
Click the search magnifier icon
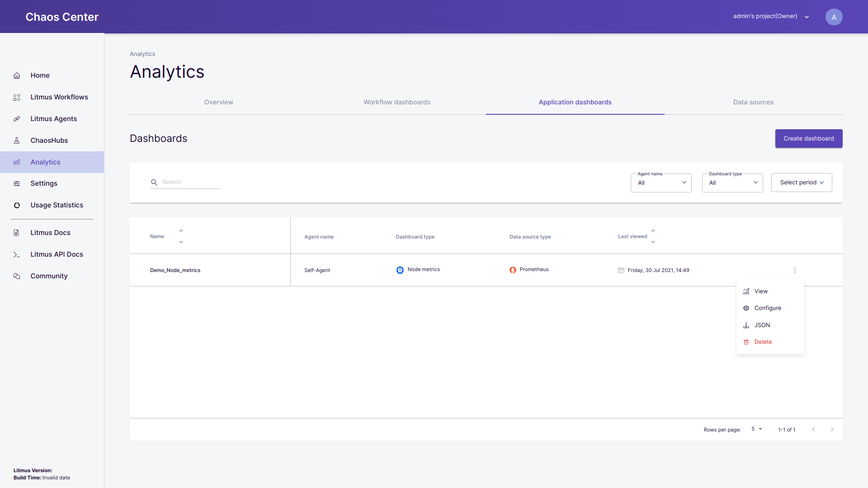pos(154,182)
